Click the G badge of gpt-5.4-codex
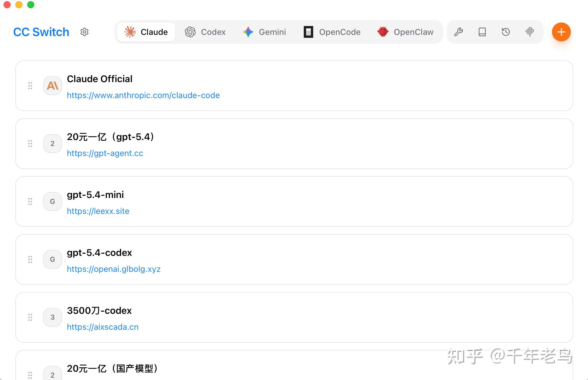This screenshot has height=380, width=588. tap(53, 259)
